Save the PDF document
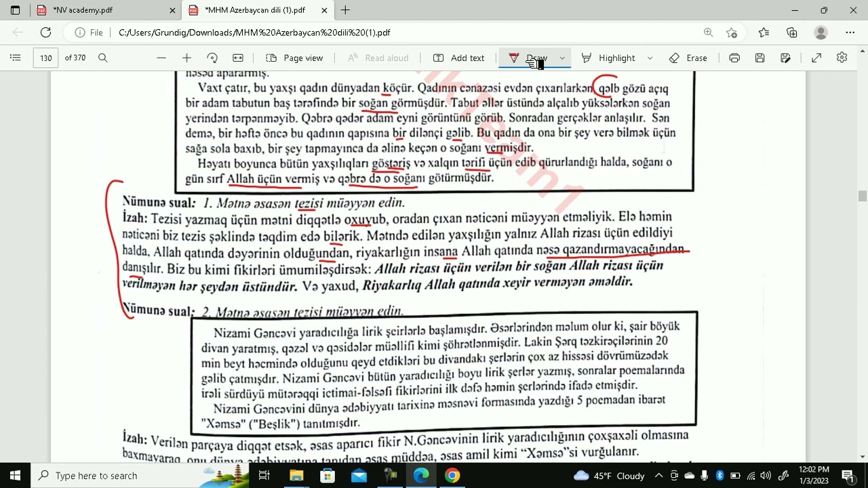Viewport: 868px width, 488px height. (760, 58)
